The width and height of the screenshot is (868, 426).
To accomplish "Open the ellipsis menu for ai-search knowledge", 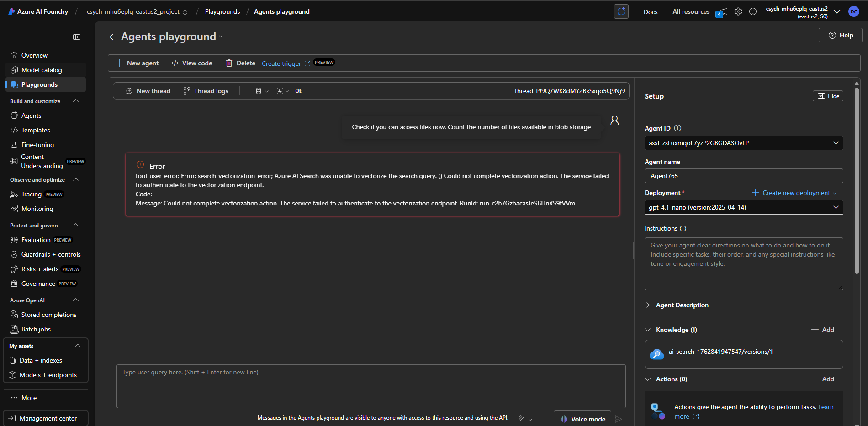I will [x=832, y=352].
